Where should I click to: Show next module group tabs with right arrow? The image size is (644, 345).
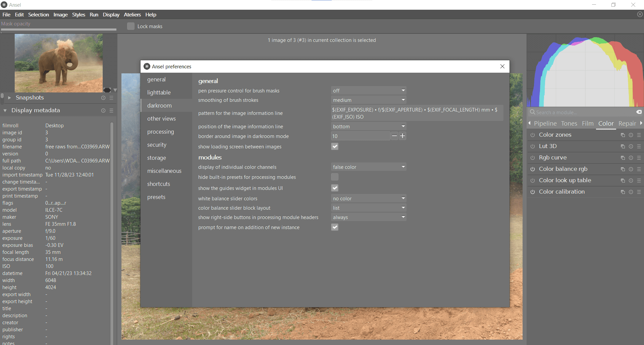[x=641, y=123]
